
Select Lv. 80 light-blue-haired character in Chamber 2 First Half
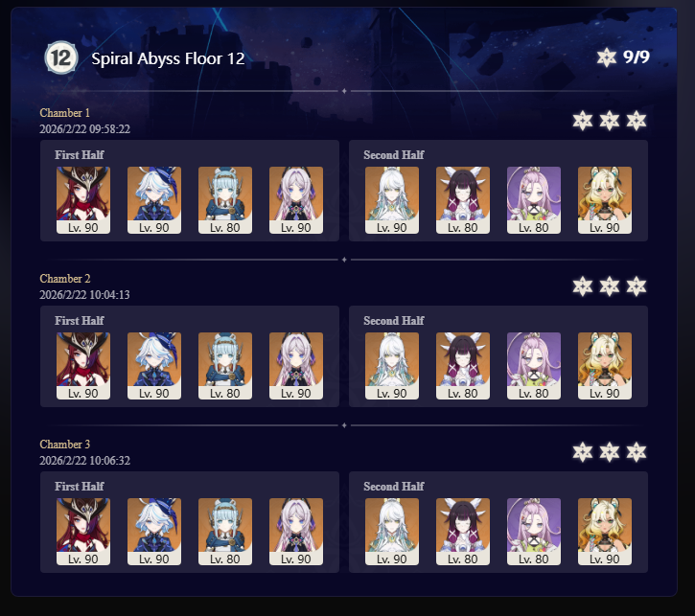225,366
